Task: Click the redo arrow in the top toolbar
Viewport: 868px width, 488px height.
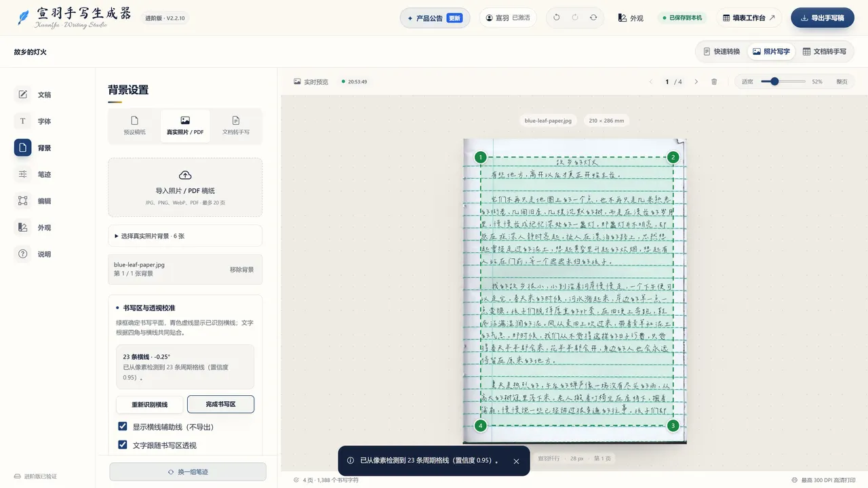Action: 575,18
